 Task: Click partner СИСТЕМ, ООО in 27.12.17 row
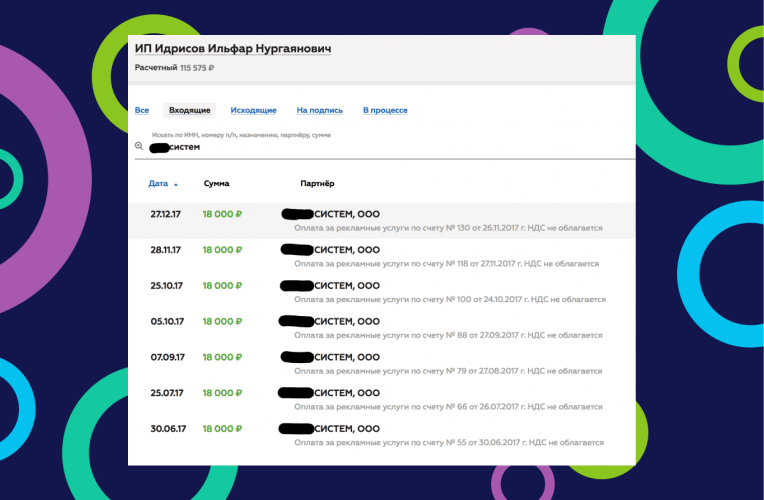click(347, 214)
